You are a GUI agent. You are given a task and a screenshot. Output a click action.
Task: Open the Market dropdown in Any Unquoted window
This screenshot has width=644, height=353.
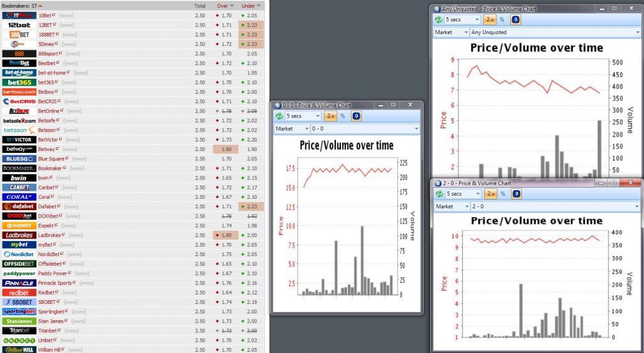452,32
